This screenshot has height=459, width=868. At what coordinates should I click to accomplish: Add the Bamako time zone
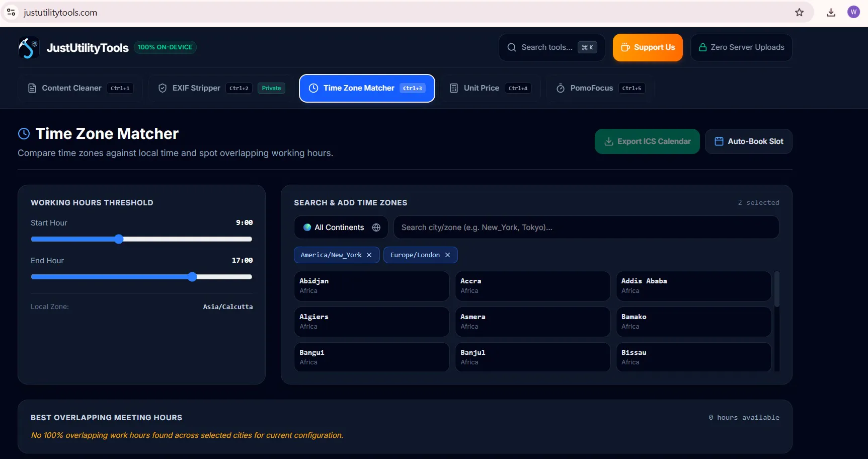[693, 322]
